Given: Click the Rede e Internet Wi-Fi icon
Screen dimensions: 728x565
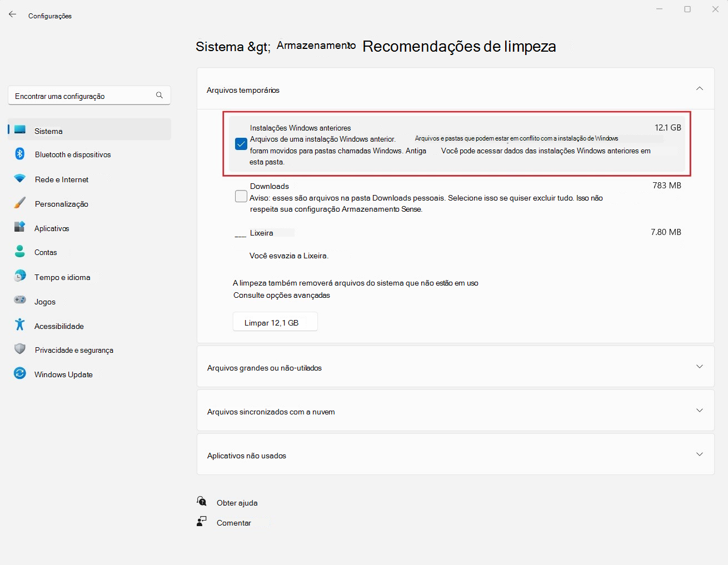Looking at the screenshot, I should click(x=20, y=179).
